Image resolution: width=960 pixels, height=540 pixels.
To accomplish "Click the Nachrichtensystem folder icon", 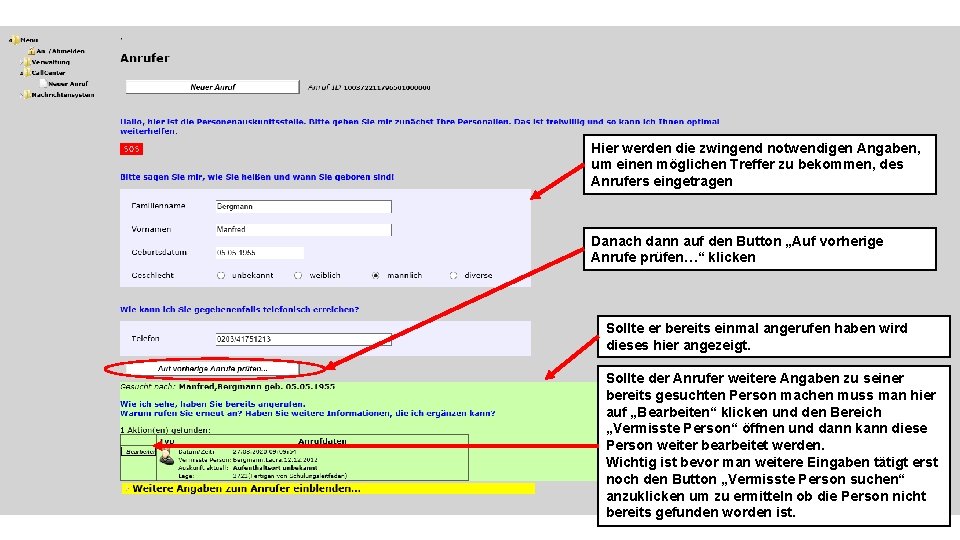I will tap(27, 95).
